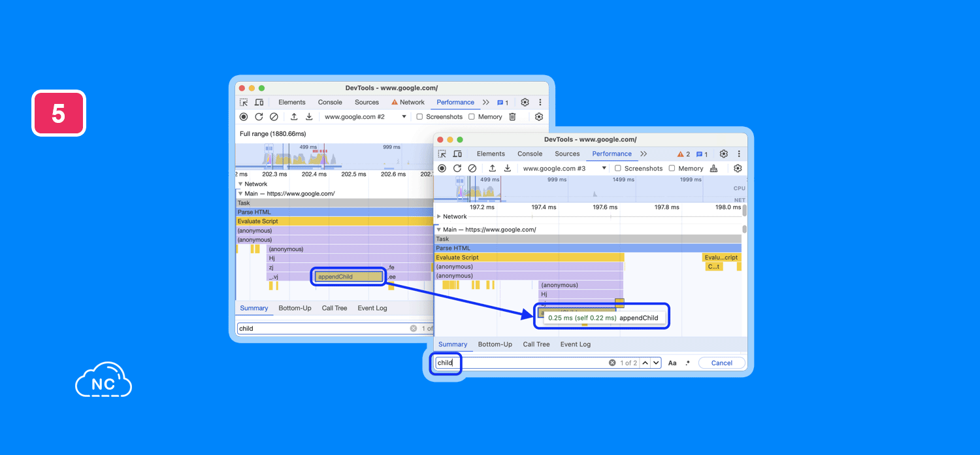980x455 pixels.
Task: Select Hj bar in back window flame chart
Action: pyautogui.click(x=349, y=258)
